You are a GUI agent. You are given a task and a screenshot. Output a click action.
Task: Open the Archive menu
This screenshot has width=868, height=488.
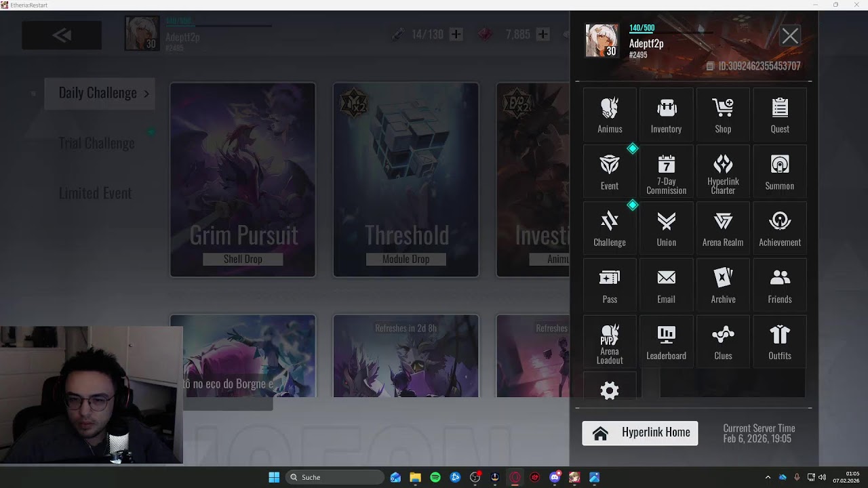click(x=723, y=285)
